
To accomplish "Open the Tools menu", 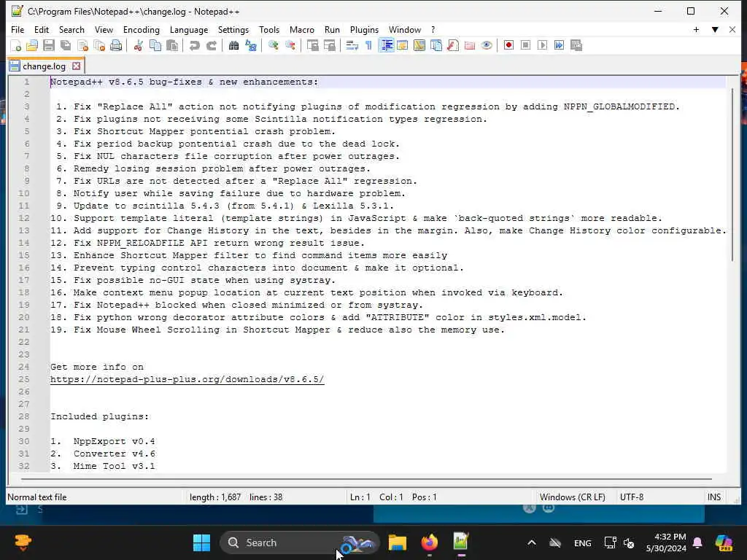I will point(269,29).
